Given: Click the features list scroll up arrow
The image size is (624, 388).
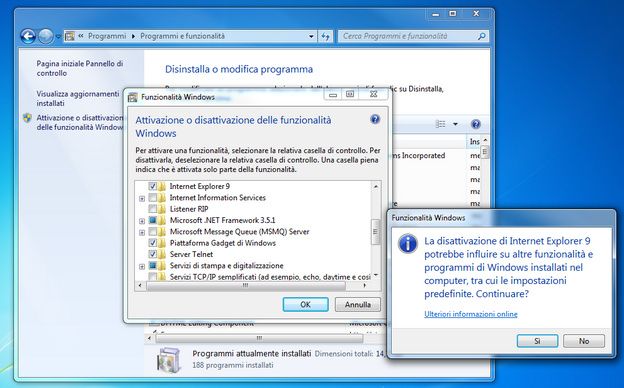Looking at the screenshot, I should click(x=375, y=186).
